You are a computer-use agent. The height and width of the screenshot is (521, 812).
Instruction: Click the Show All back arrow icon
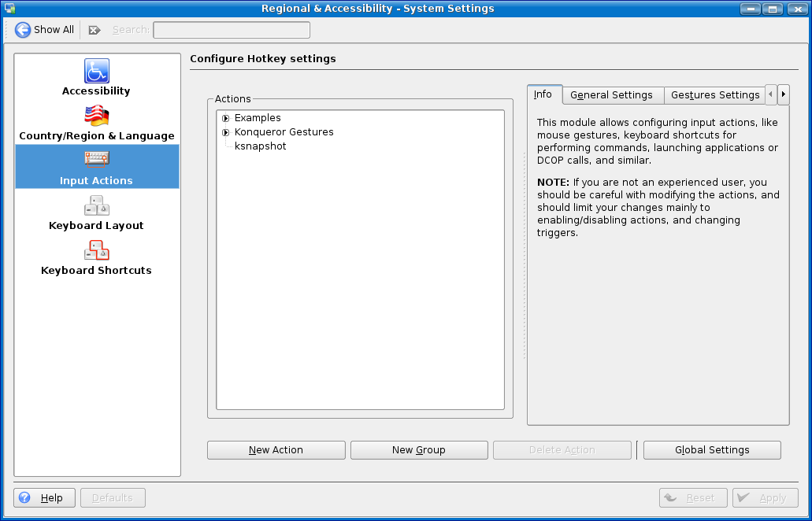coord(23,30)
